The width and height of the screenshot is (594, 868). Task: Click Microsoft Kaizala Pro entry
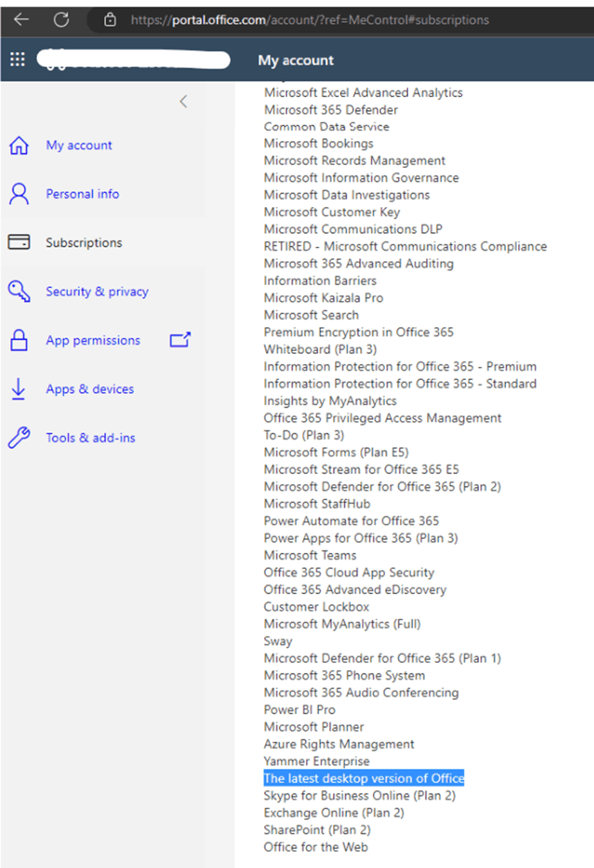click(x=323, y=298)
